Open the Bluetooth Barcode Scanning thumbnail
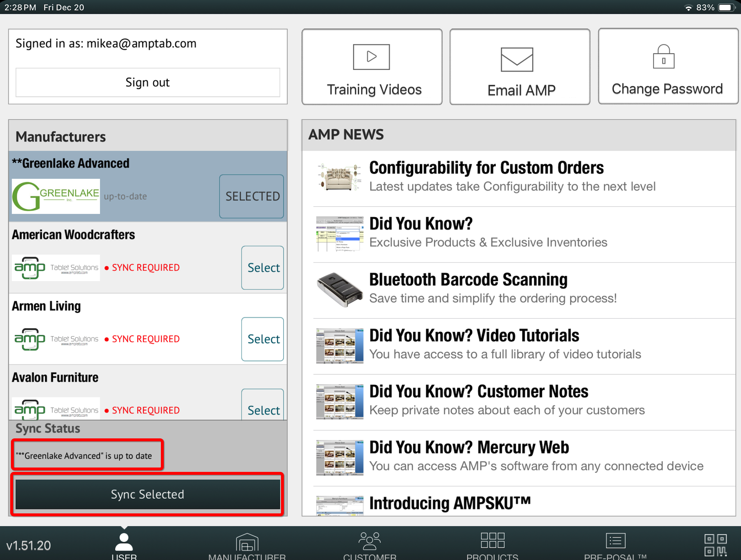 click(x=339, y=290)
